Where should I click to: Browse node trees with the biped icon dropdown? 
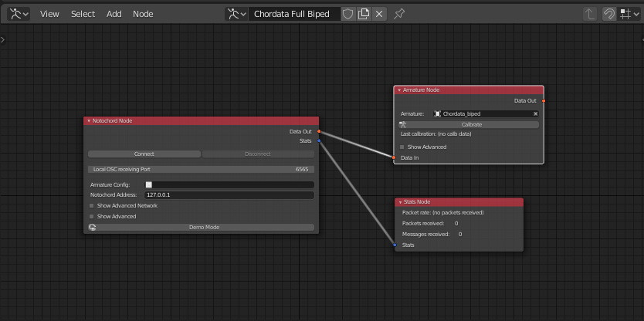[236, 14]
